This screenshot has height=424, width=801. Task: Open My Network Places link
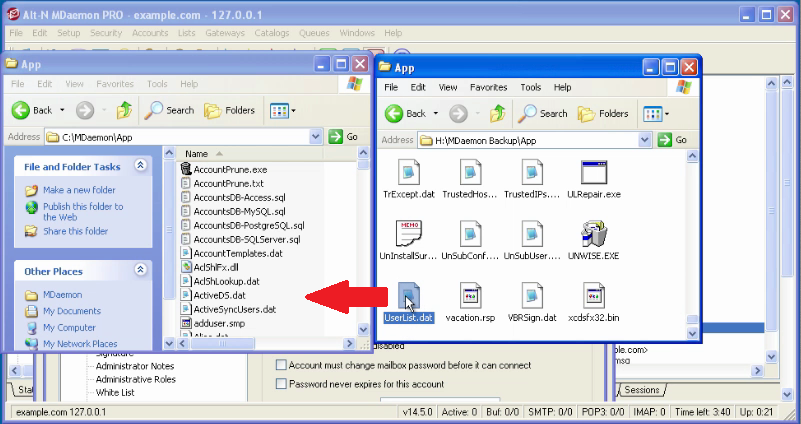tap(80, 344)
